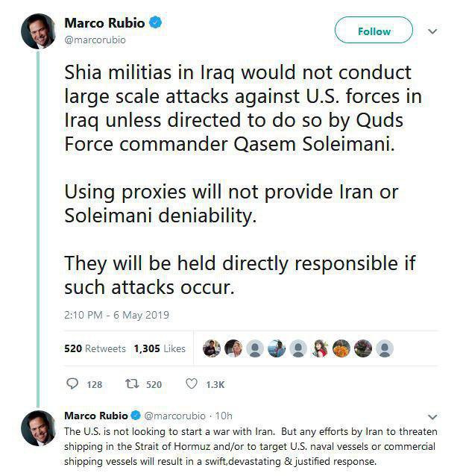Click the 10h timestamp on the reply
Viewport: 463px width, 476px height.
(224, 416)
